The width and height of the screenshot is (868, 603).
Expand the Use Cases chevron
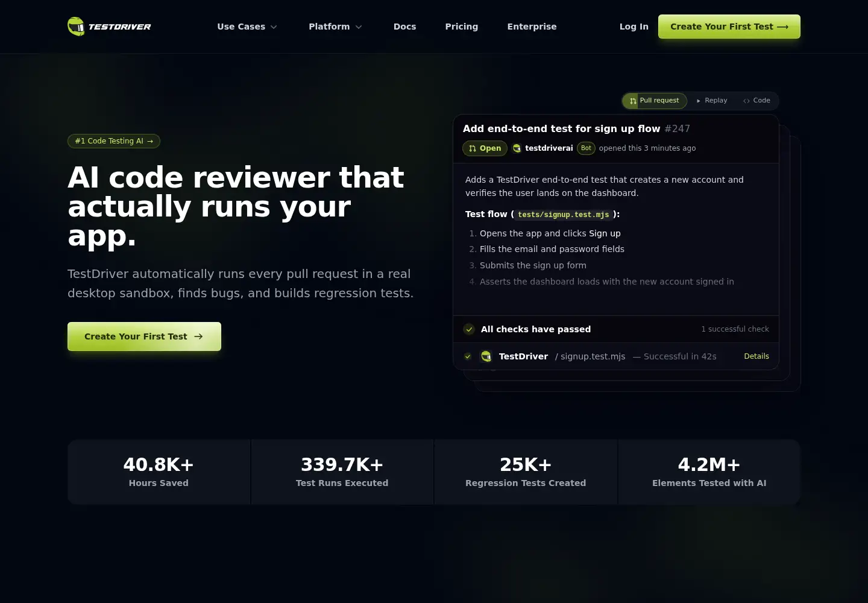click(274, 27)
